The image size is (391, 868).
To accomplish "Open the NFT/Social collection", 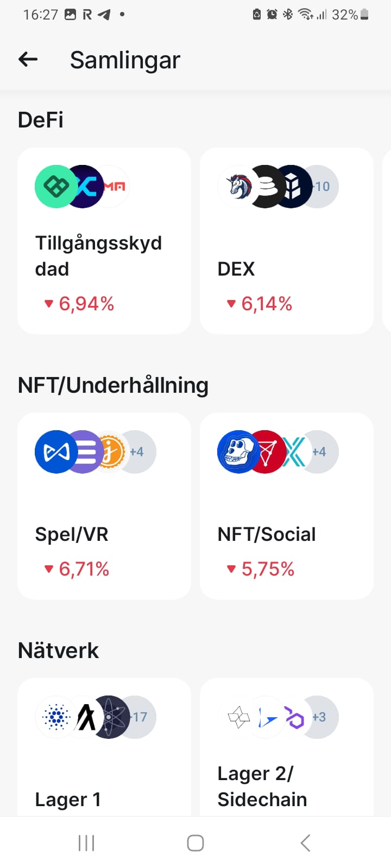I will pyautogui.click(x=287, y=521).
